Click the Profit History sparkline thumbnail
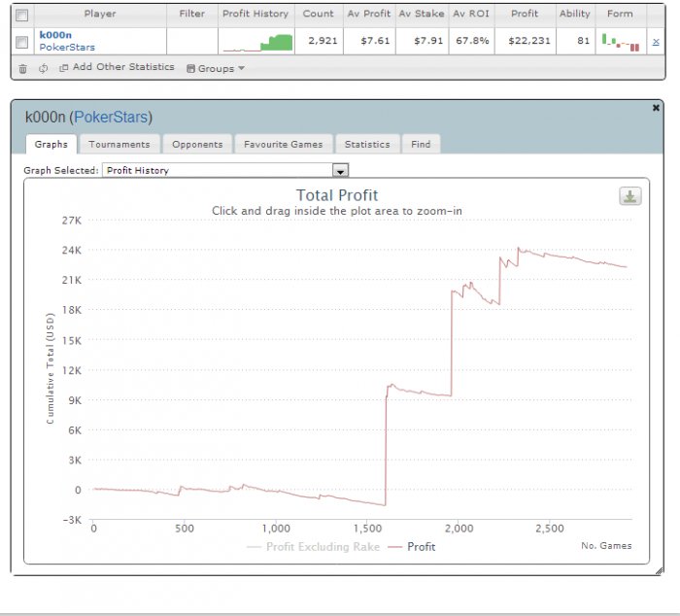The width and height of the screenshot is (680, 616). (x=257, y=43)
